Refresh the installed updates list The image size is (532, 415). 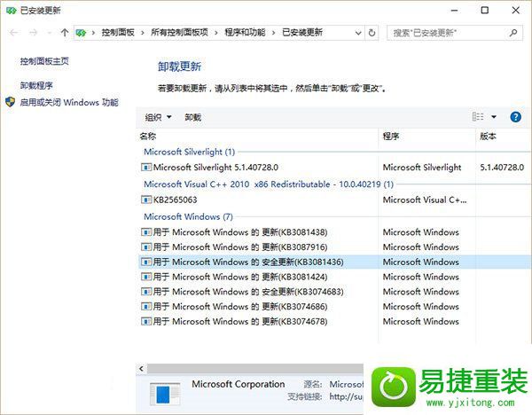click(372, 33)
